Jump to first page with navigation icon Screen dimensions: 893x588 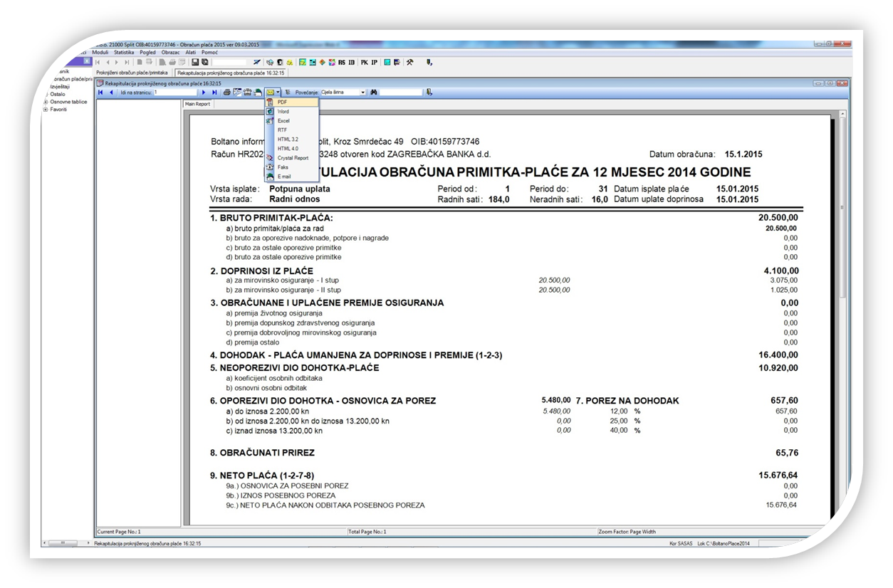(101, 92)
